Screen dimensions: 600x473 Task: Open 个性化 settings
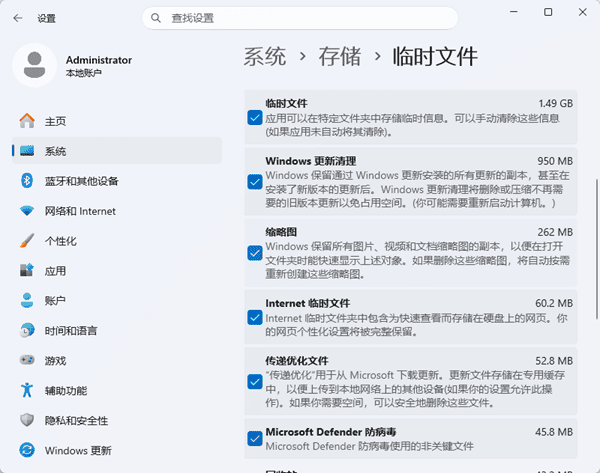point(117,241)
